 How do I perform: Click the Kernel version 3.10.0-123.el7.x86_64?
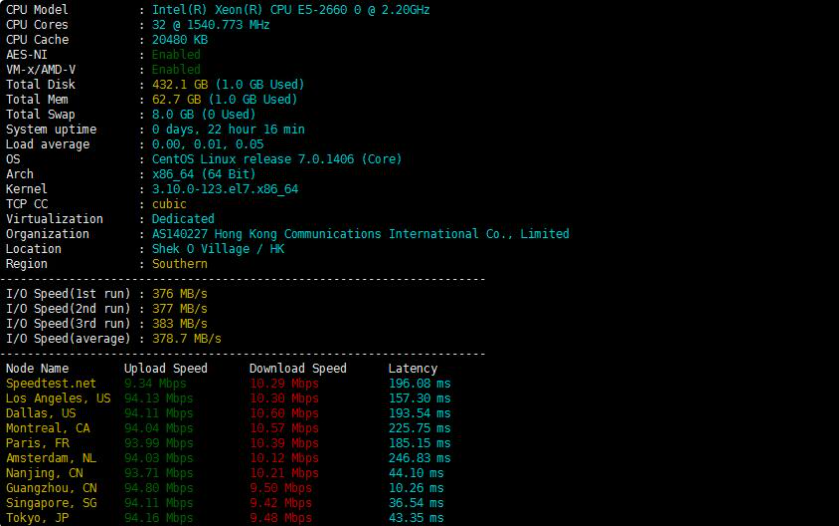pos(225,189)
